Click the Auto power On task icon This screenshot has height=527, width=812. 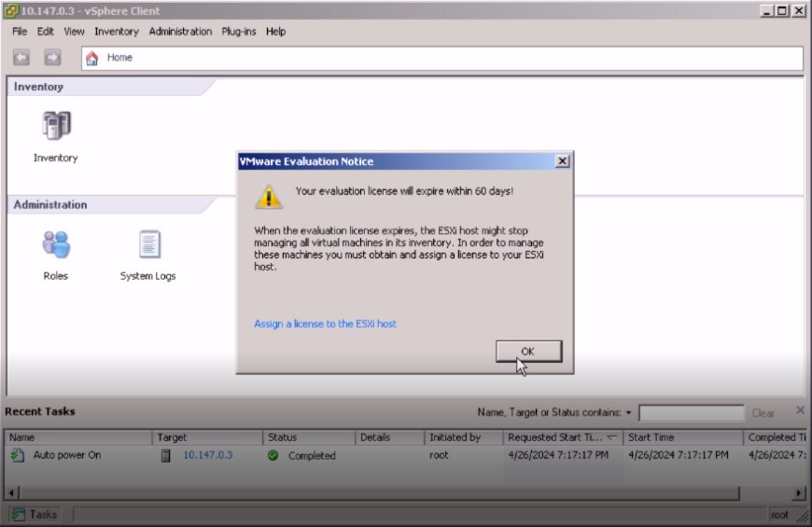18,455
